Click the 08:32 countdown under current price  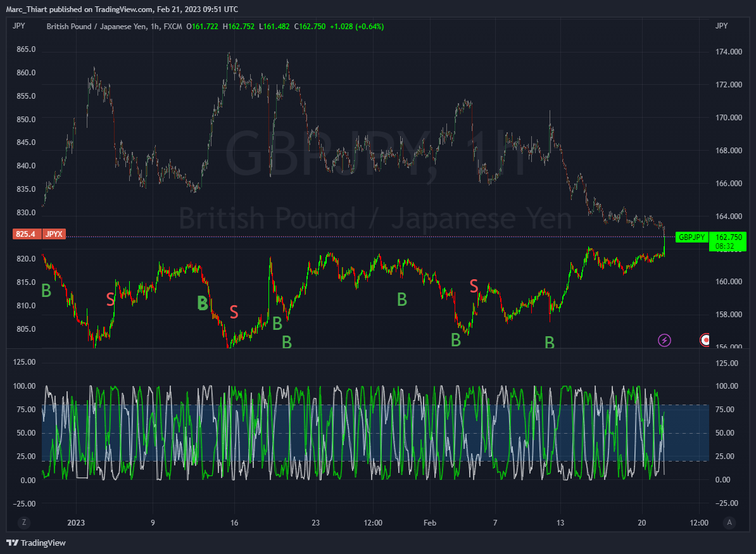tap(725, 246)
